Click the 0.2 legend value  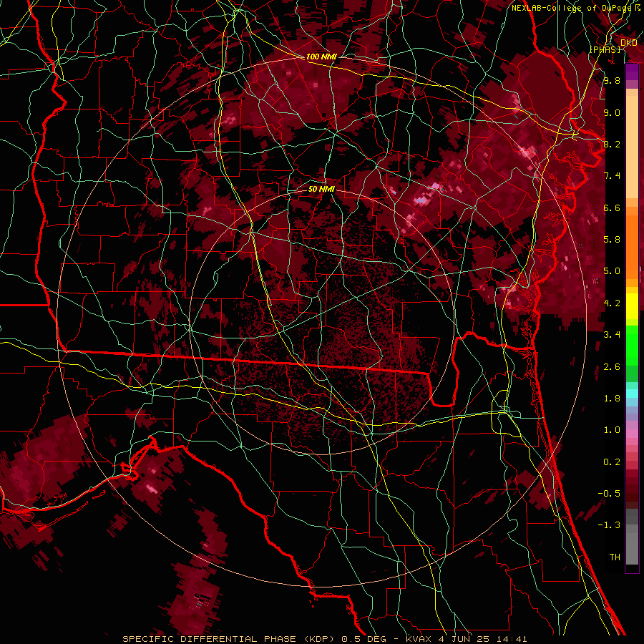pos(612,462)
